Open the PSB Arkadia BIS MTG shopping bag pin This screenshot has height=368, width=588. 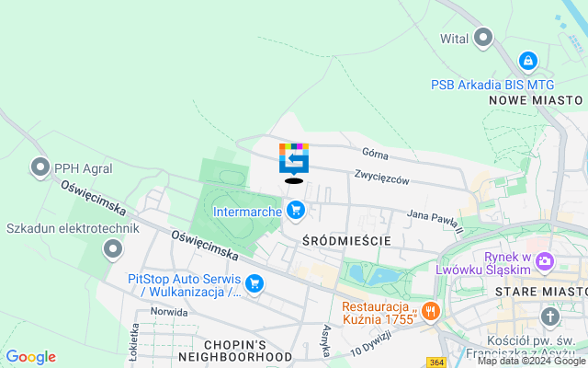[528, 62]
